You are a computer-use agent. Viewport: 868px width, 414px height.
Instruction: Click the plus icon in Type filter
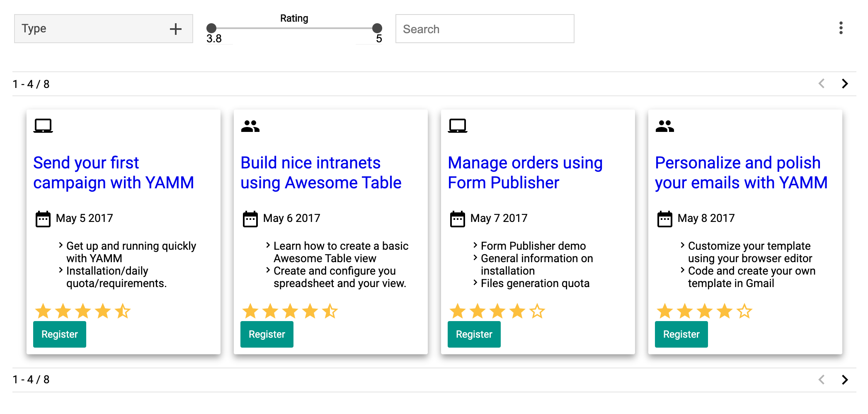point(176,29)
